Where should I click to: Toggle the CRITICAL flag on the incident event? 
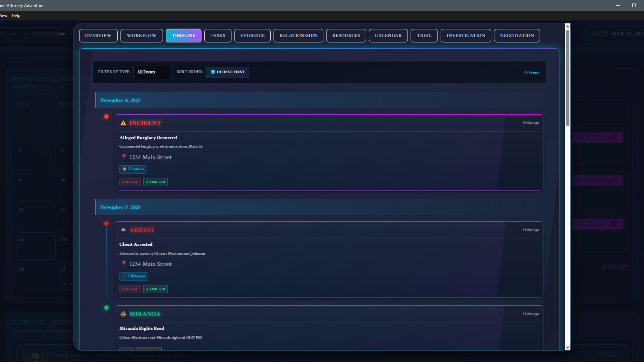tap(130, 182)
